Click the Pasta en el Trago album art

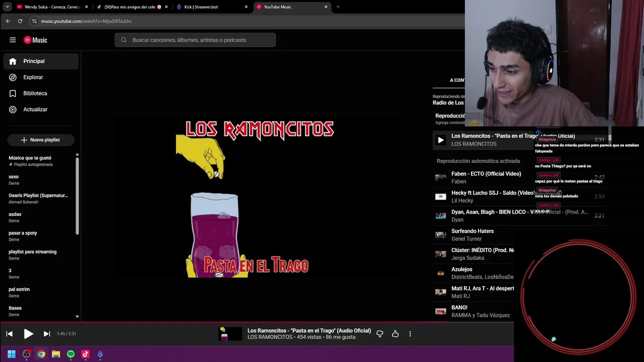tap(257, 198)
